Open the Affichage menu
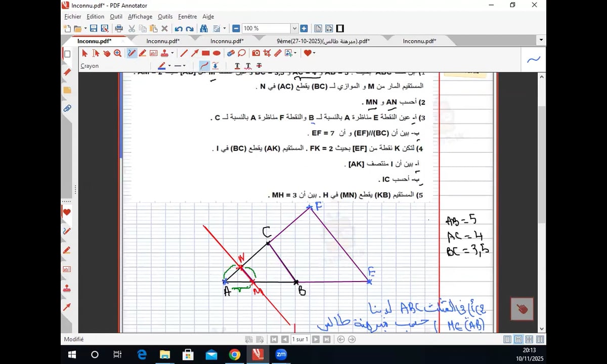 [x=140, y=17]
